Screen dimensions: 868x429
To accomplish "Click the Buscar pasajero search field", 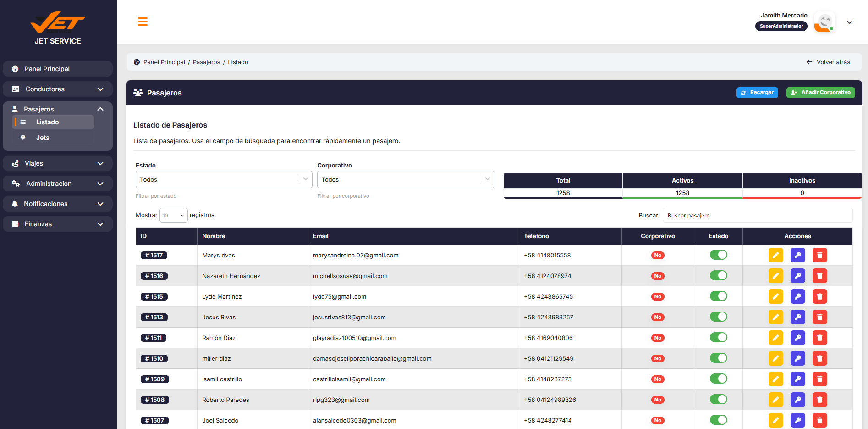I will pyautogui.click(x=758, y=216).
